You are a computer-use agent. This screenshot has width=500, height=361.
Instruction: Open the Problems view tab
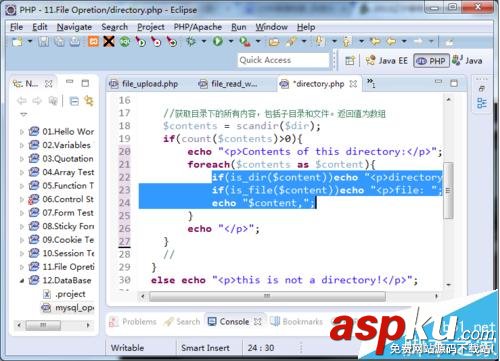[x=133, y=322]
